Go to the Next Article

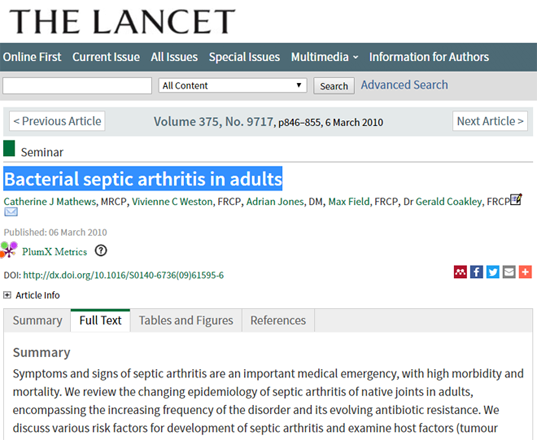coord(490,121)
